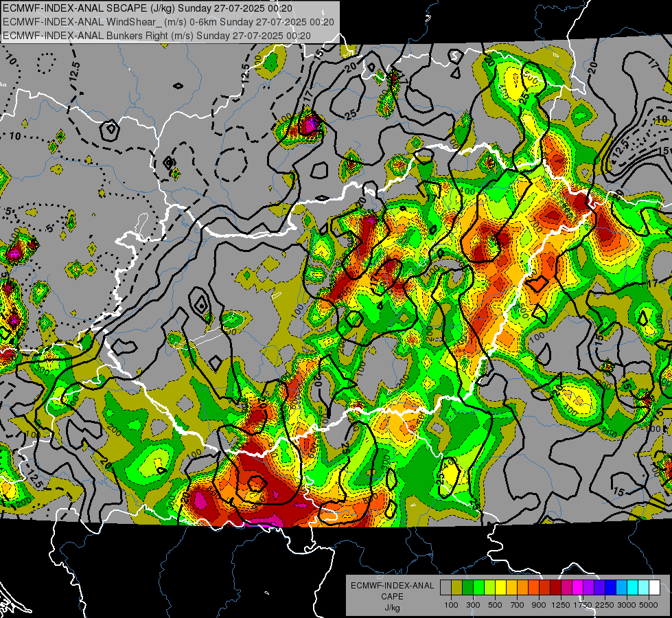Select the dark green legend swatch
672x618 pixels.
[467, 588]
